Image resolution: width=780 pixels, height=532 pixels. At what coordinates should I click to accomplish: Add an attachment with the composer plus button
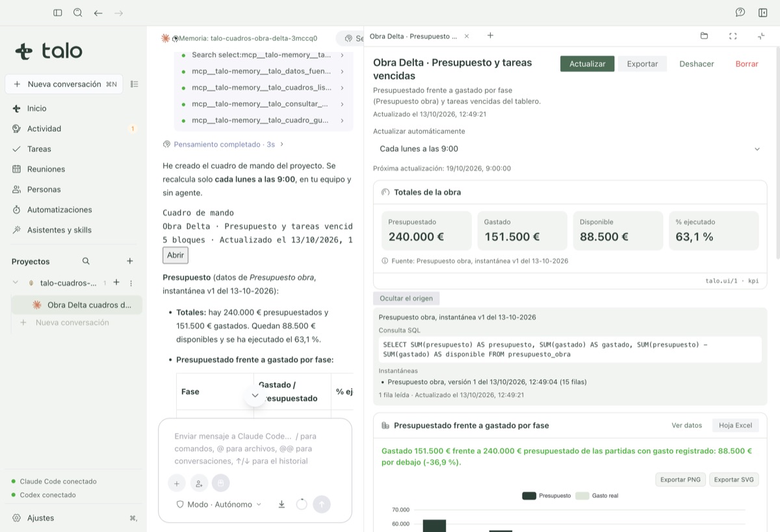(x=177, y=483)
